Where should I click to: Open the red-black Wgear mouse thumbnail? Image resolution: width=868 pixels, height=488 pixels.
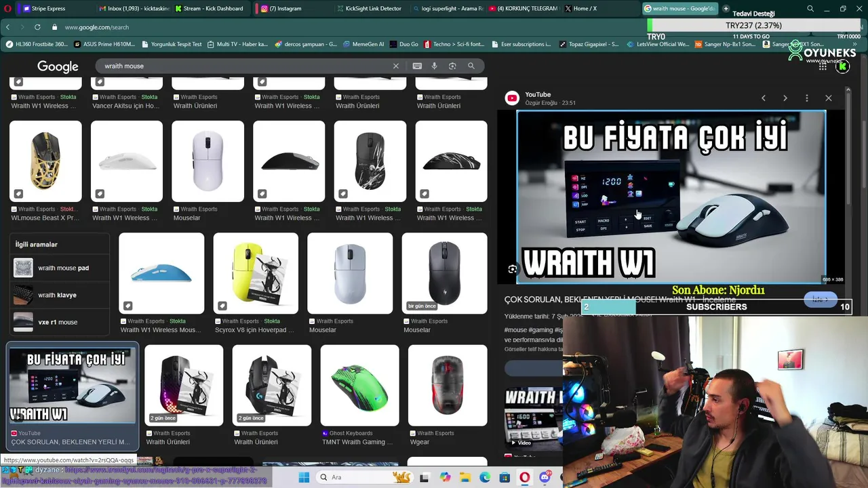(x=447, y=385)
